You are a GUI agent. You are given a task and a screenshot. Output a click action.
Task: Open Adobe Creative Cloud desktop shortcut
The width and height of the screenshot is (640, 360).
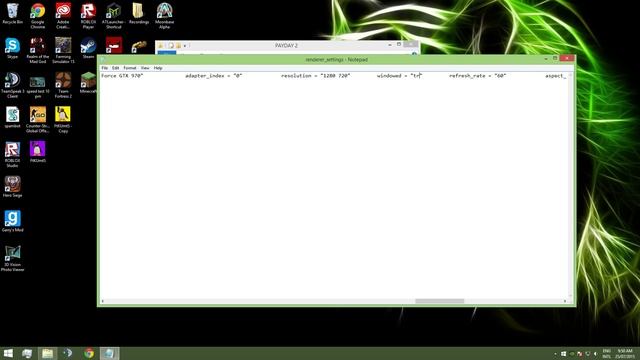[63, 16]
